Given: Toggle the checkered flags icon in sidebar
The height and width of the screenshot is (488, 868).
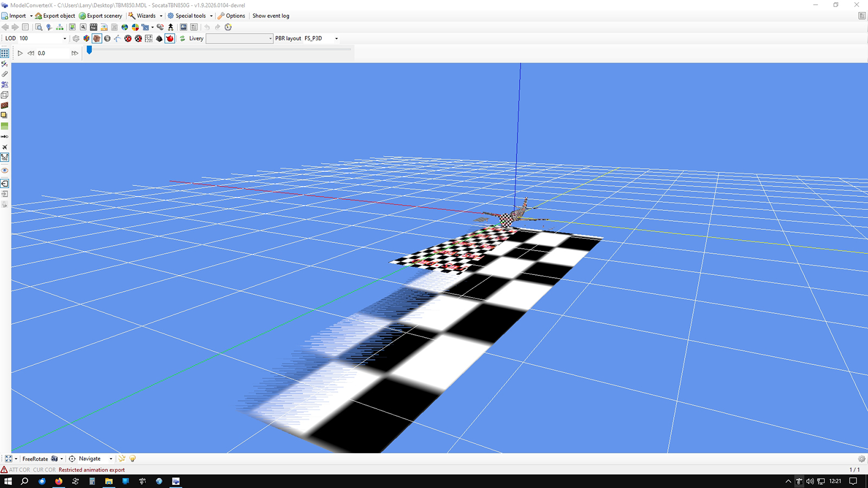Looking at the screenshot, I should (4, 157).
